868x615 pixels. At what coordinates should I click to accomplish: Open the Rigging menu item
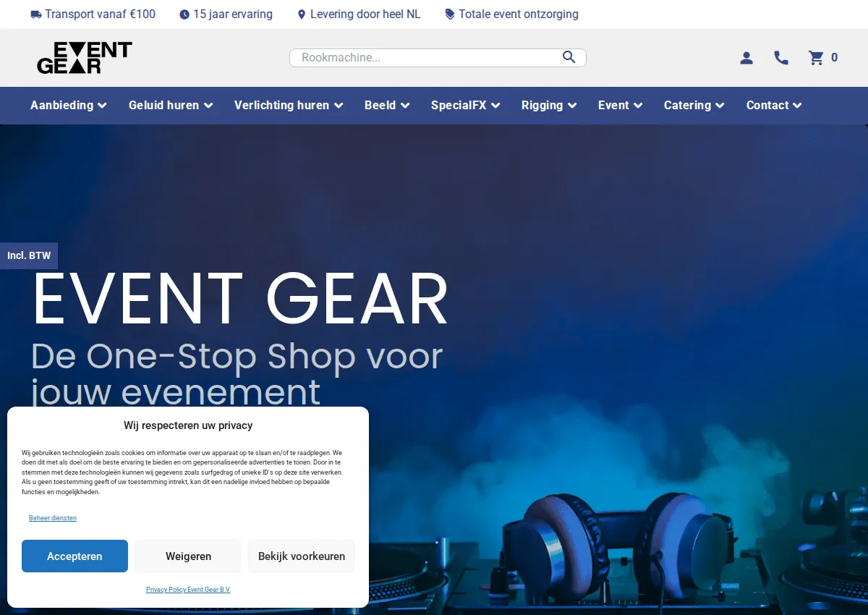tap(542, 106)
